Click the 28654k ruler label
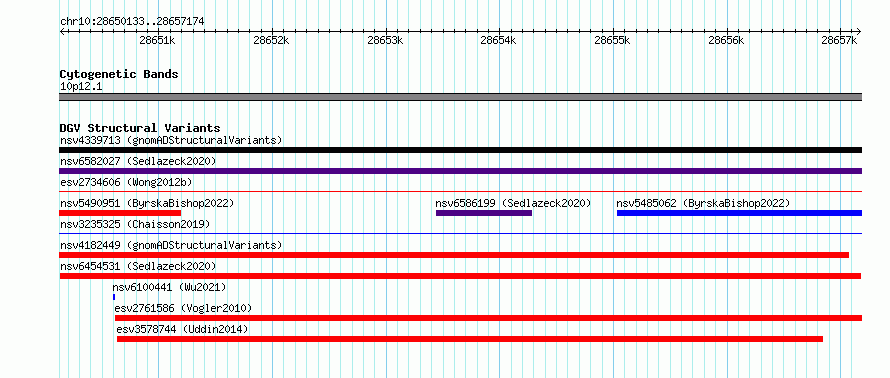 [498, 41]
